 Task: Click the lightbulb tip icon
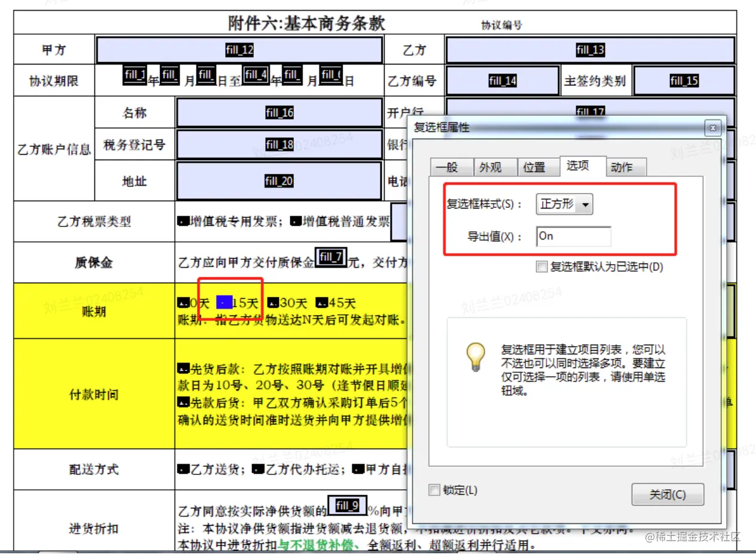point(475,357)
